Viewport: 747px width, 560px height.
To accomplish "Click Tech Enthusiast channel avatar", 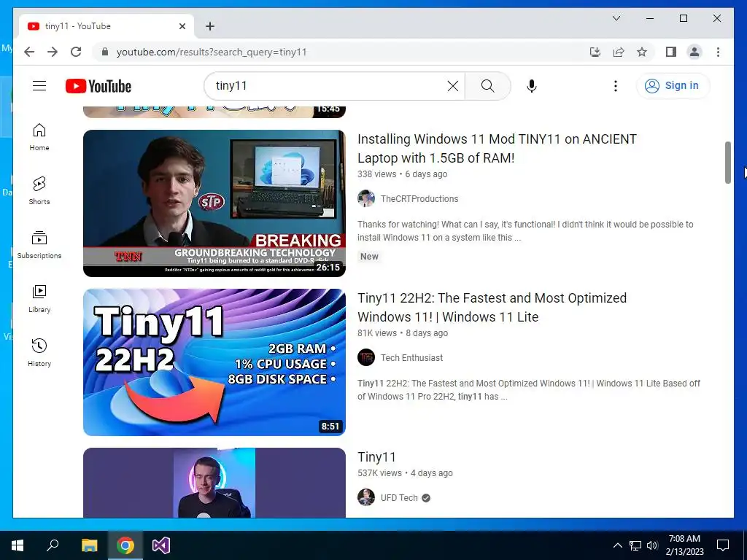I will click(x=366, y=357).
